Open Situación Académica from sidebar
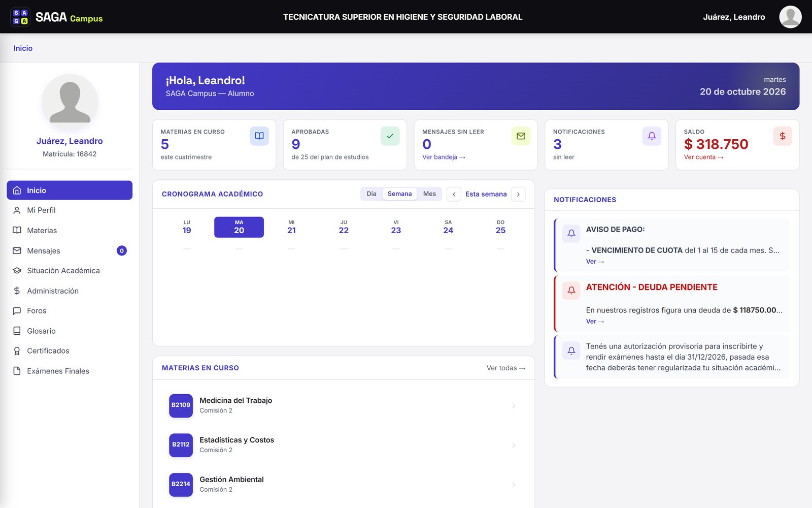 [x=70, y=271]
